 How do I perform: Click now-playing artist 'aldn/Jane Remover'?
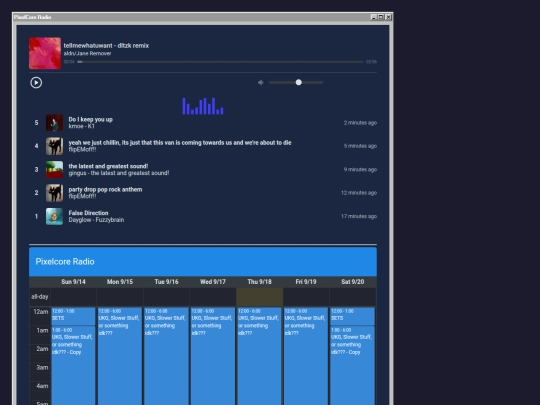87,53
